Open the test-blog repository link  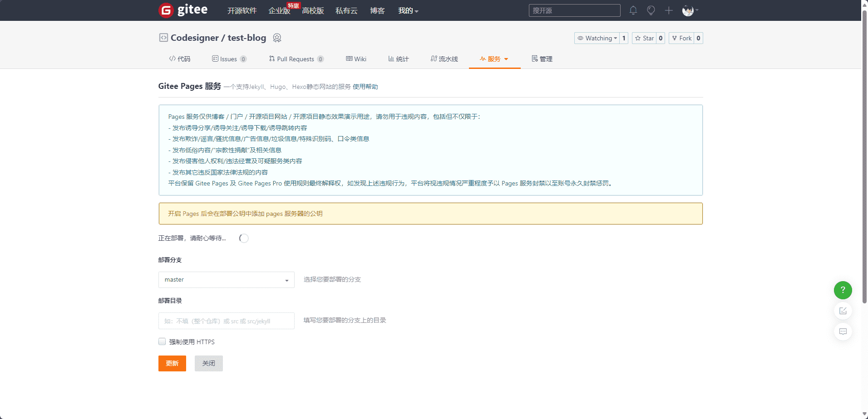point(247,38)
